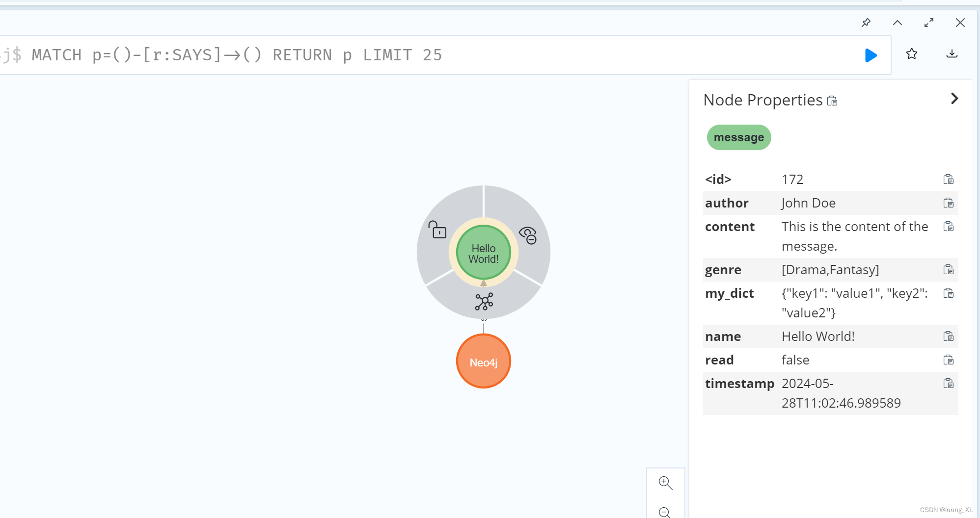The height and width of the screenshot is (518, 980).
Task: Copy all node properties from the title icon
Action: click(x=832, y=101)
